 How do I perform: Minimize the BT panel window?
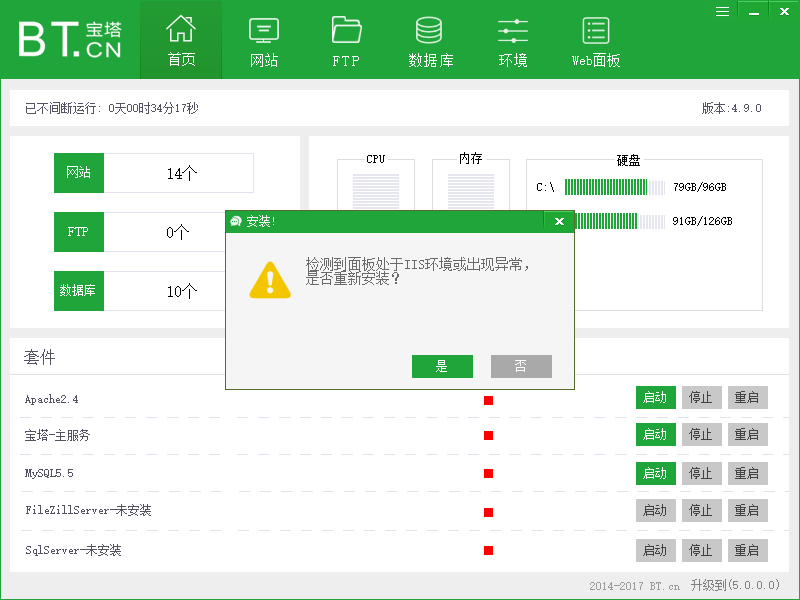(754, 11)
